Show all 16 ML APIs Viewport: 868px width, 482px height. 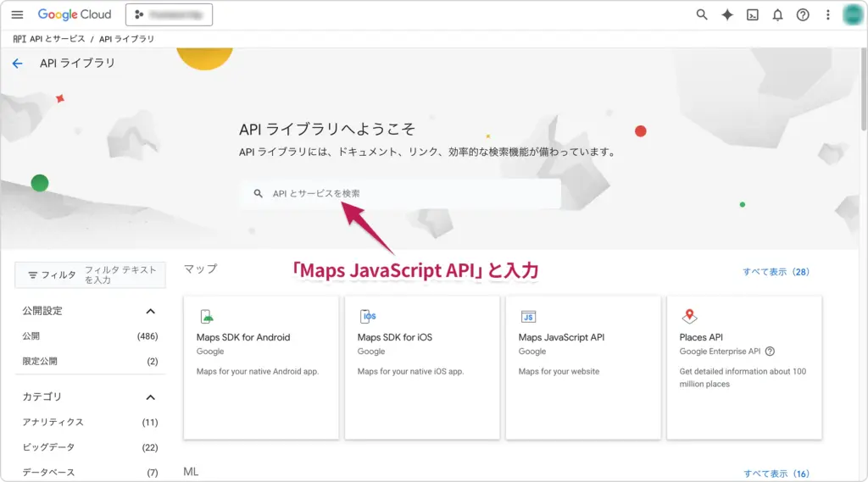[x=776, y=474]
